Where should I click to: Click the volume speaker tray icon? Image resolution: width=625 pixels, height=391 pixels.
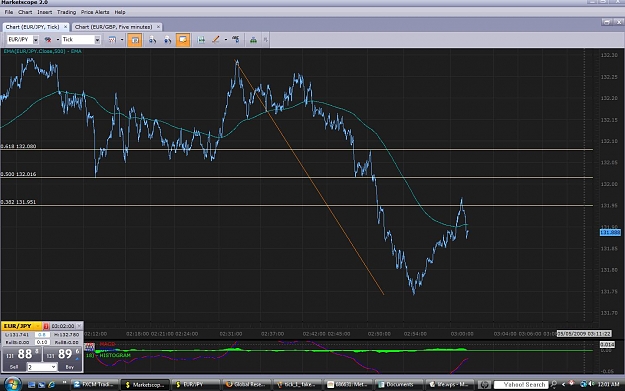tap(592, 384)
